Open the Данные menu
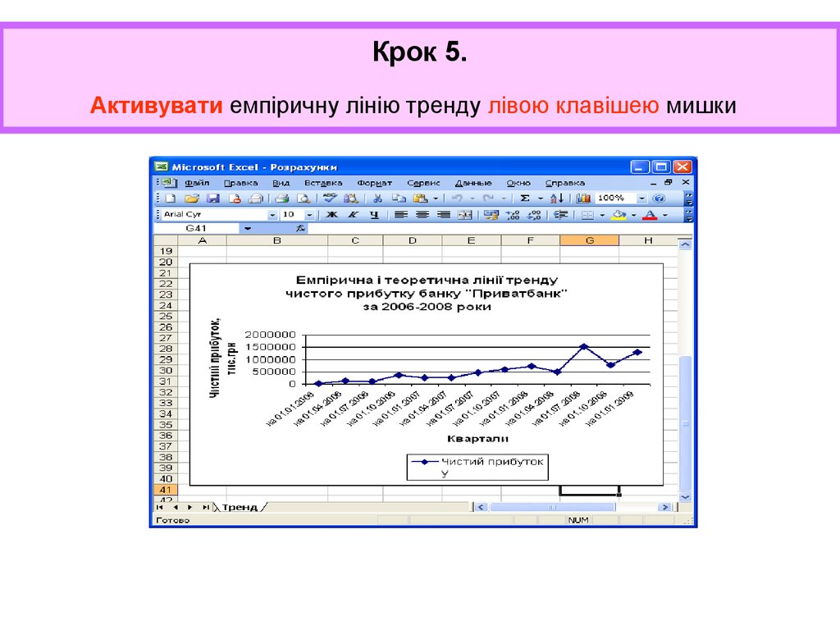Screen dimensions: 840x630 click(x=473, y=183)
